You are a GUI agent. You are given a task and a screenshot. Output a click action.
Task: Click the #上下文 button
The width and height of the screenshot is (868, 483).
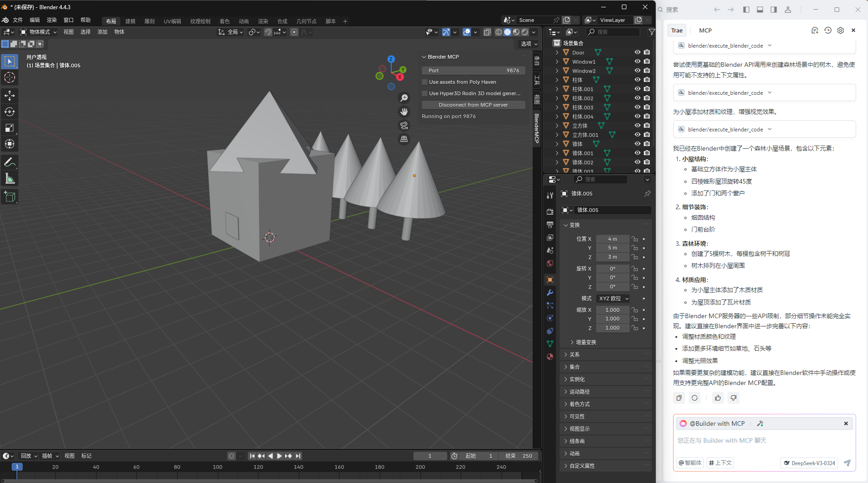coord(721,463)
